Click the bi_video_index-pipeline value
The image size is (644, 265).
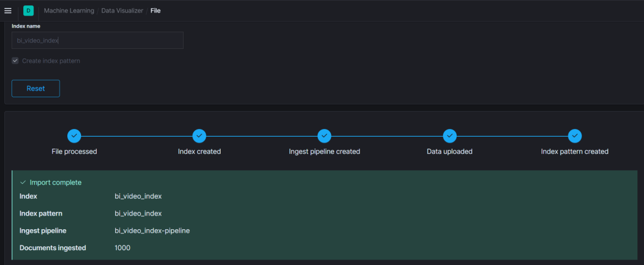click(x=152, y=230)
